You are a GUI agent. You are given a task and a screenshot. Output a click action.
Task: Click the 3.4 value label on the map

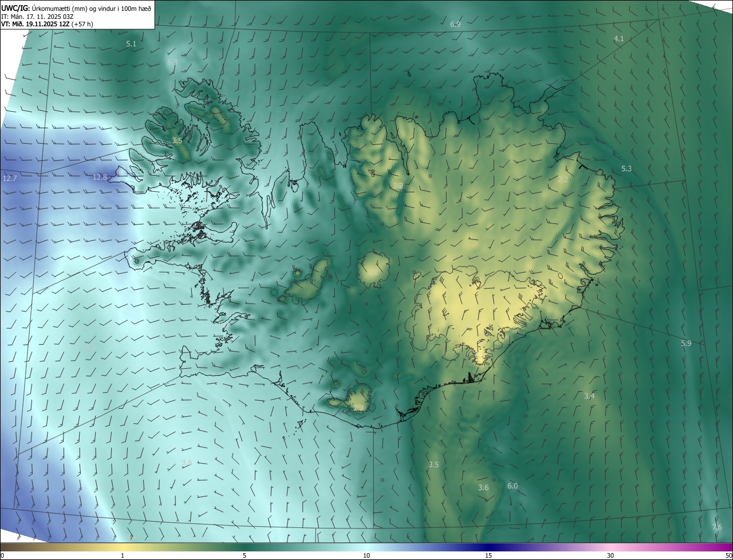click(x=589, y=396)
